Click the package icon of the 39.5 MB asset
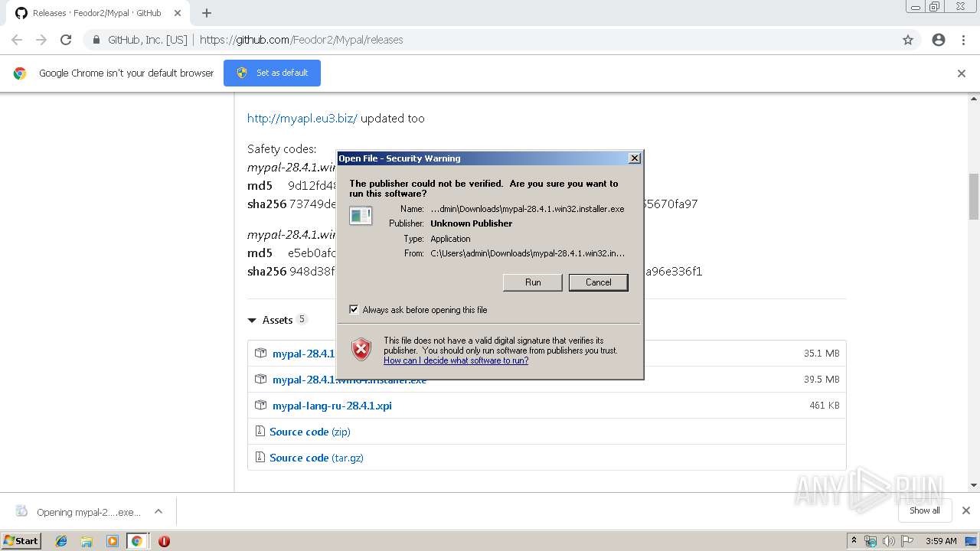The image size is (980, 551). pyautogui.click(x=260, y=379)
